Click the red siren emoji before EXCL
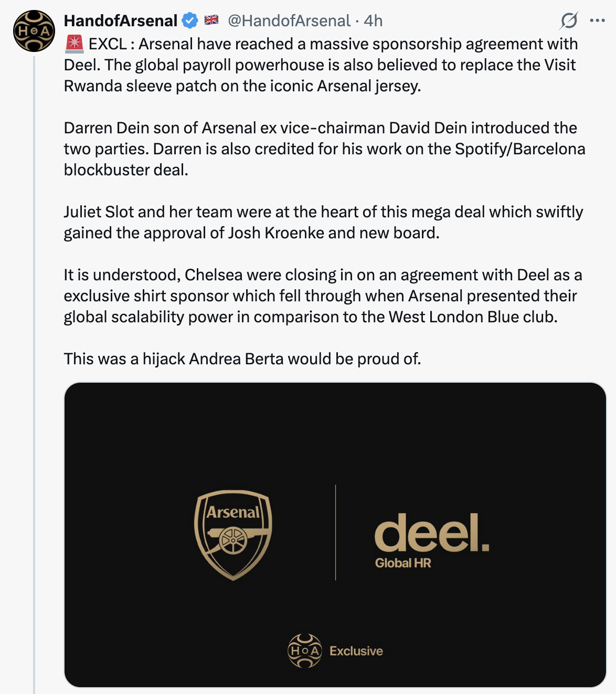Viewport: 616px width, 694px height. [x=74, y=44]
